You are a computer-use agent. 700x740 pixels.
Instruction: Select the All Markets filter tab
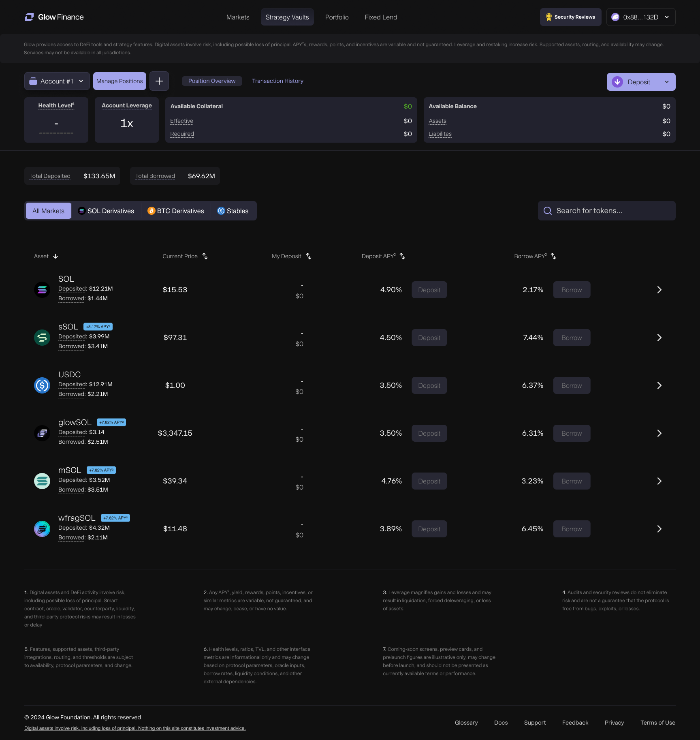[49, 211]
